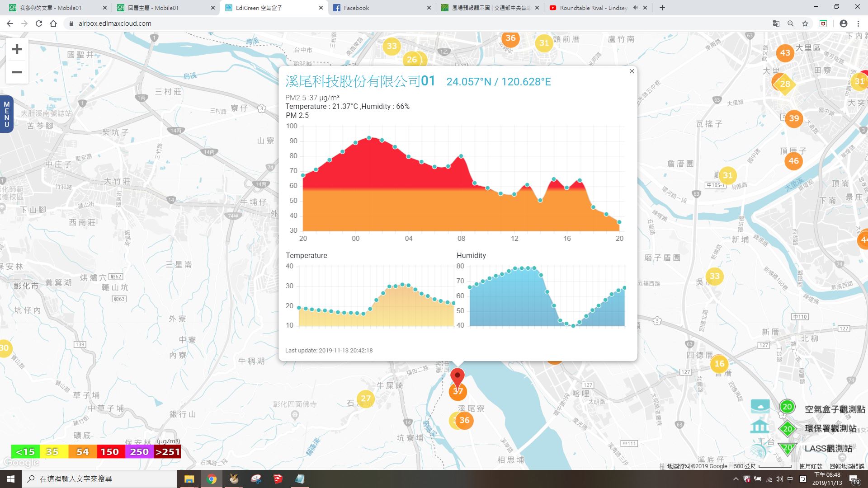The image size is (868, 488).
Task: Bookmark this page with the star
Action: click(805, 23)
